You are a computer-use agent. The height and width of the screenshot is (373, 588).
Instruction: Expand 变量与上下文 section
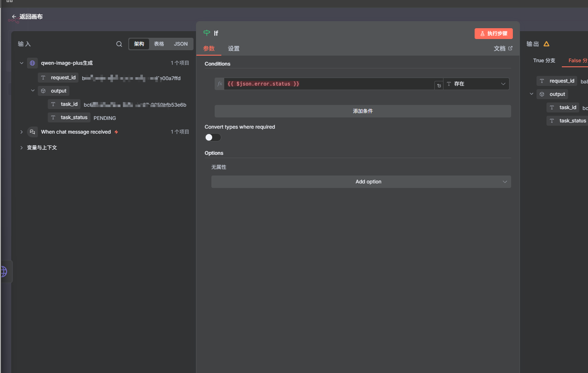[22, 148]
